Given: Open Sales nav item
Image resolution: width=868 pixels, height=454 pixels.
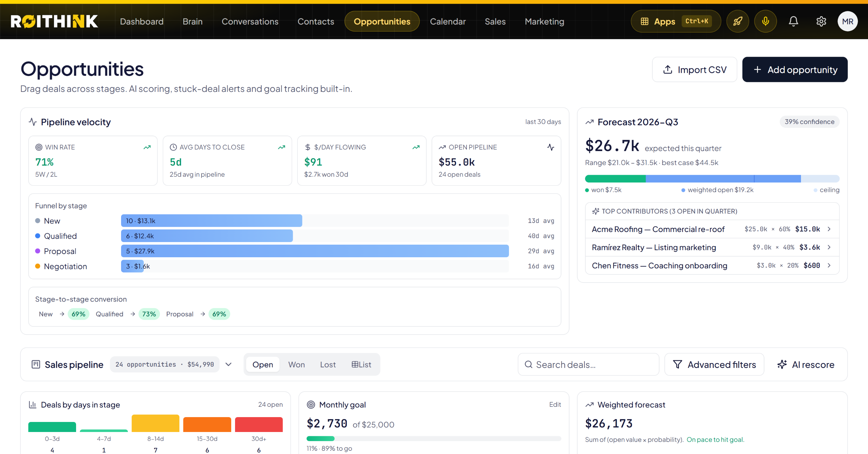Looking at the screenshot, I should [x=495, y=22].
